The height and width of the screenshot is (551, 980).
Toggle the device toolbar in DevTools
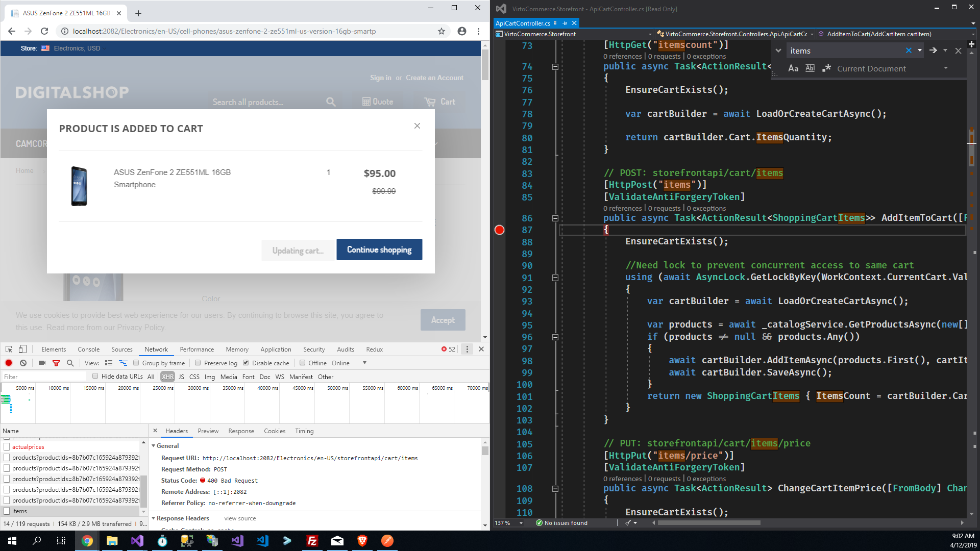pyautogui.click(x=22, y=349)
